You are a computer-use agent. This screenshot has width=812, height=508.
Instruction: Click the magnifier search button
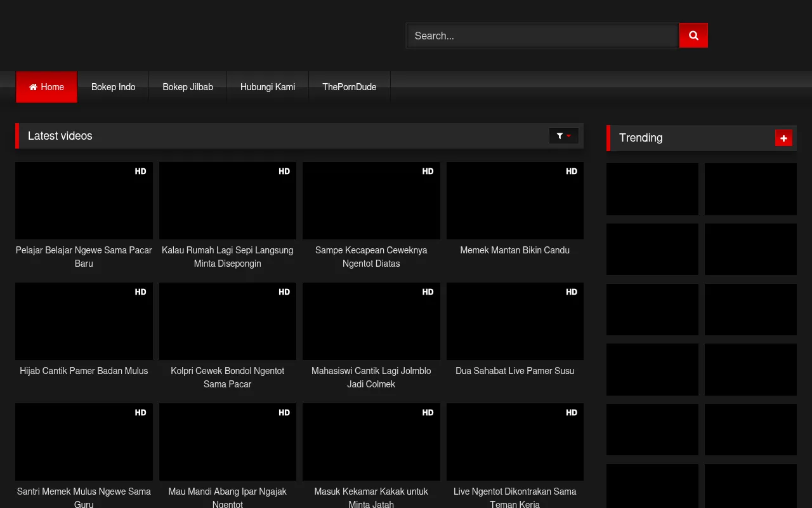click(693, 36)
